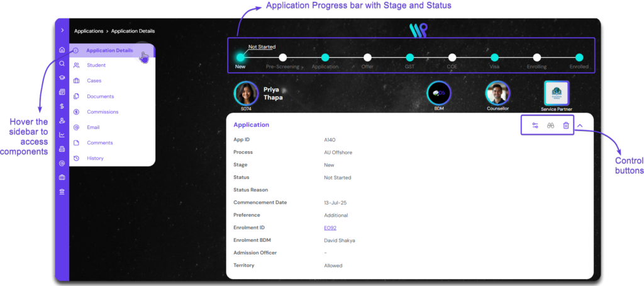Click the home icon in the sidebar
This screenshot has width=644, height=286.
point(62,50)
